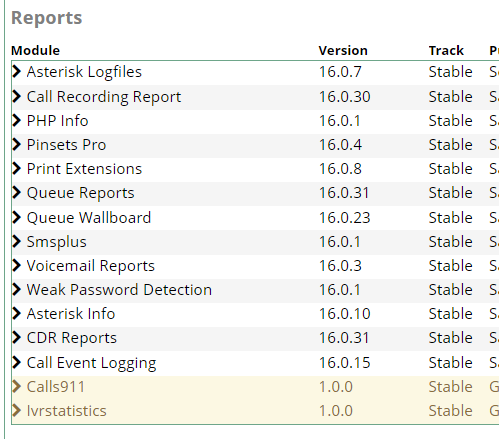Open the disabled Calls911 module row
Screen dimensions: 499x439
pyautogui.click(x=255, y=387)
